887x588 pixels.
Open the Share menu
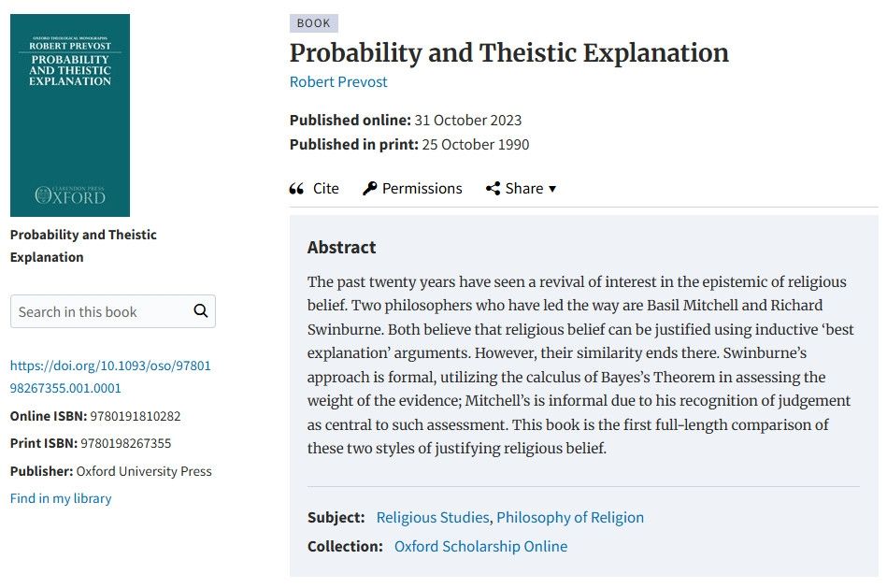pos(521,189)
